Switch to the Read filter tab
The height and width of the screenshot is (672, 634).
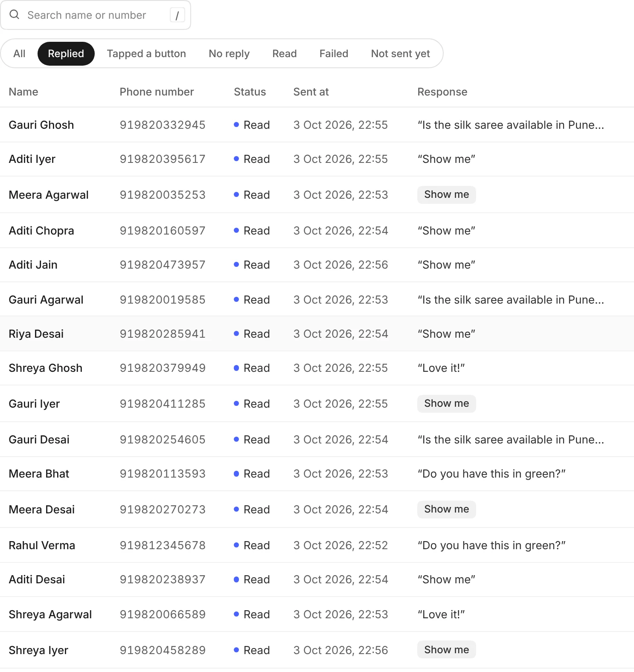[285, 54]
